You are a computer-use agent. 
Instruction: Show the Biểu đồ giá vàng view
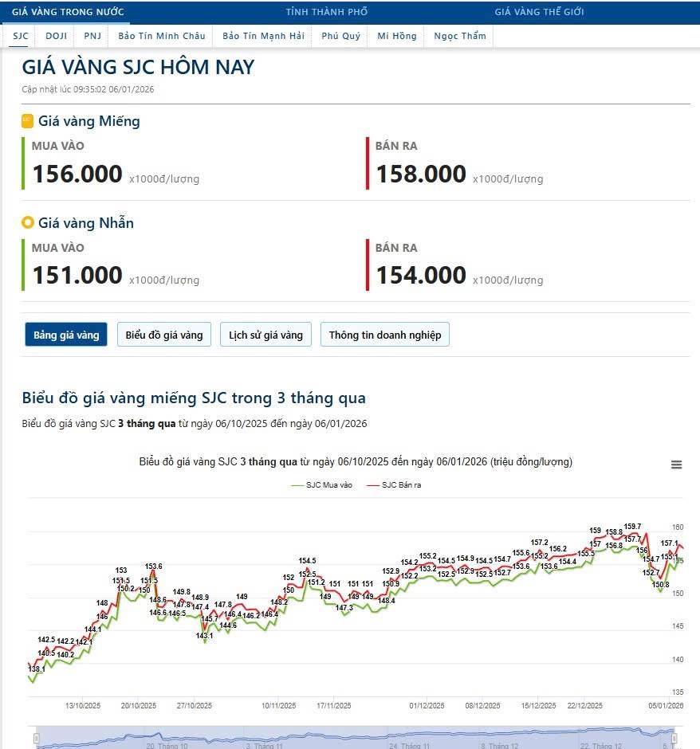point(164,335)
